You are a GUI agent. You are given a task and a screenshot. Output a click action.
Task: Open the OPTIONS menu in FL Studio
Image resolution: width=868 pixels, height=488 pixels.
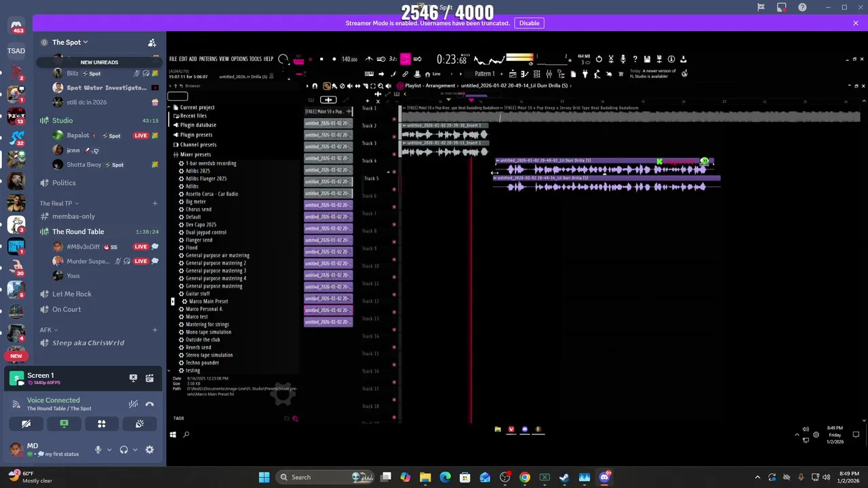pyautogui.click(x=239, y=59)
